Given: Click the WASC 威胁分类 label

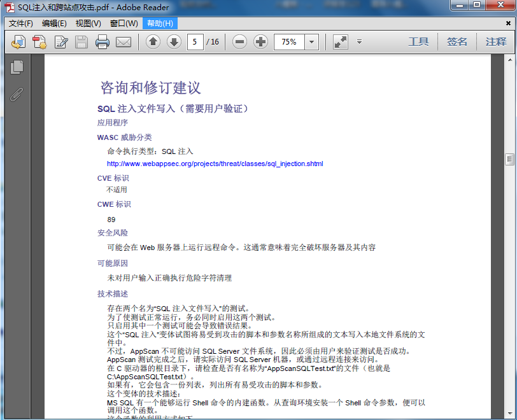Looking at the screenshot, I should (125, 137).
